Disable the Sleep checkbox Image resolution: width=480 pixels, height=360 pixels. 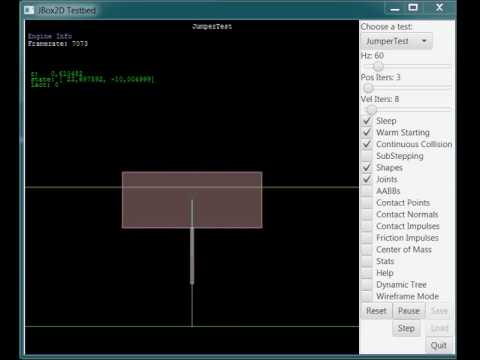pos(367,121)
